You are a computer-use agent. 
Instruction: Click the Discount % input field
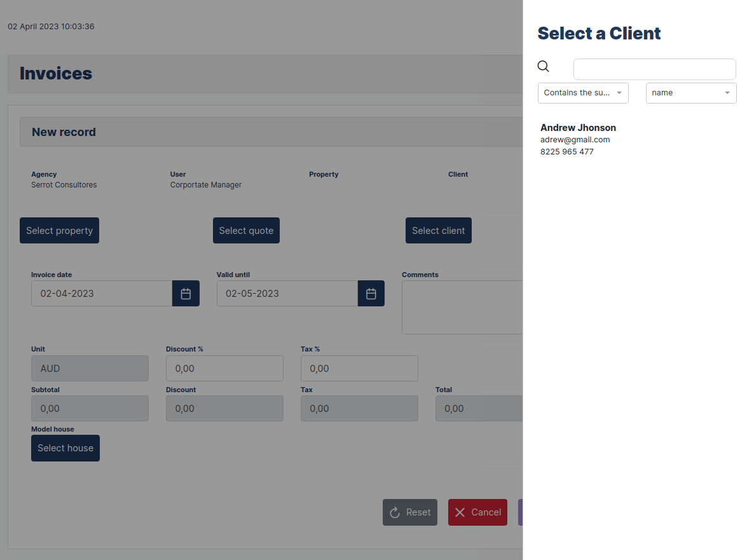224,368
